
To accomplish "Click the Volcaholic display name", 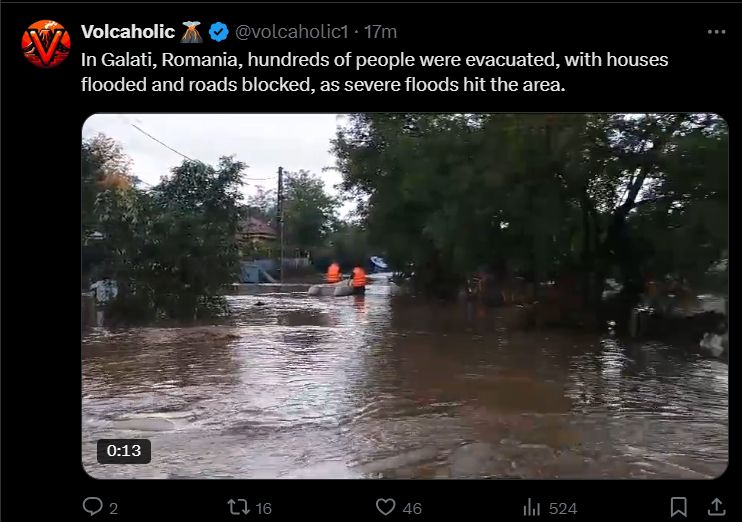I will (x=128, y=32).
